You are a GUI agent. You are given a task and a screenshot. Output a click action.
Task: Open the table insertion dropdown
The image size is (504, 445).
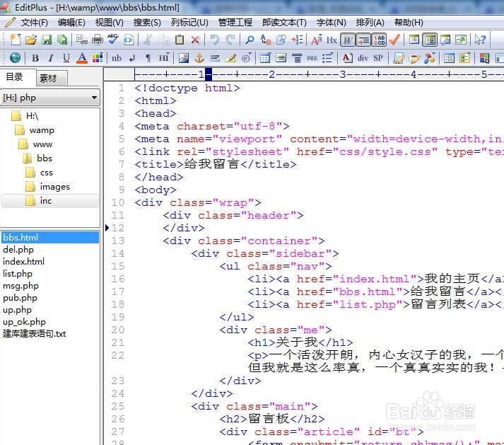click(x=266, y=58)
